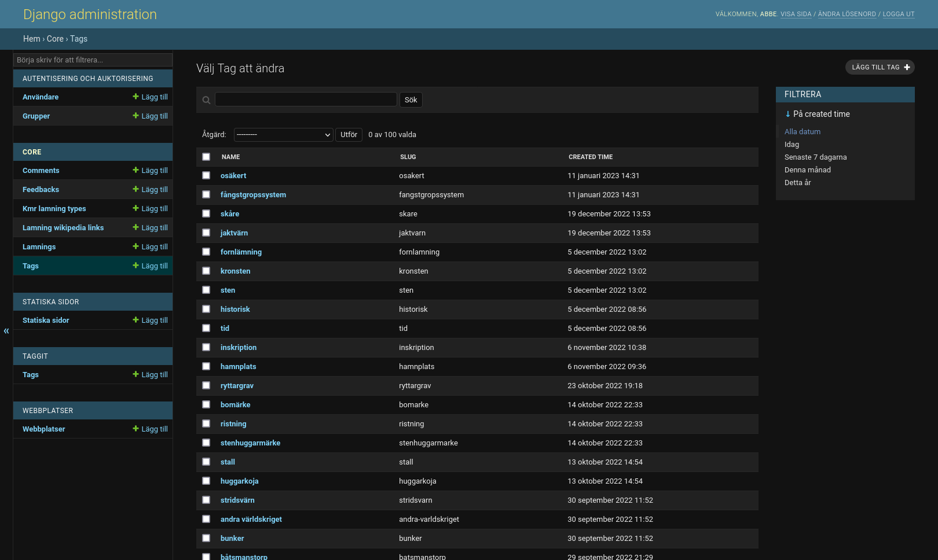Click the plus icon to add an Användare
The height and width of the screenshot is (560, 938).
click(x=137, y=97)
